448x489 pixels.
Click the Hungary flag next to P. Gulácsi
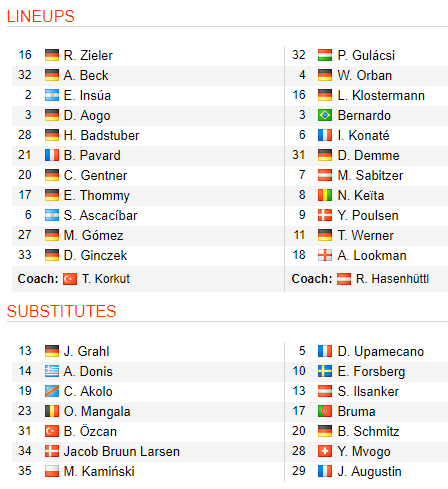[325, 55]
